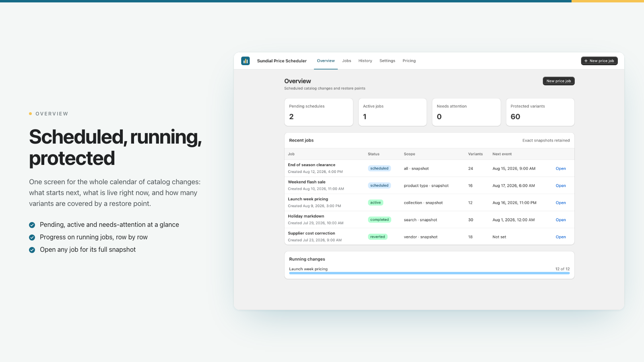Click the Launch week pricing progress bar

tap(429, 273)
